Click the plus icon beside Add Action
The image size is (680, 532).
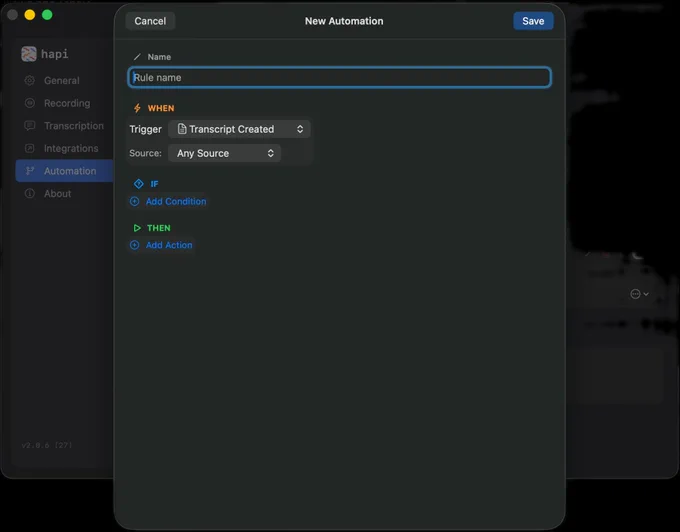click(135, 245)
